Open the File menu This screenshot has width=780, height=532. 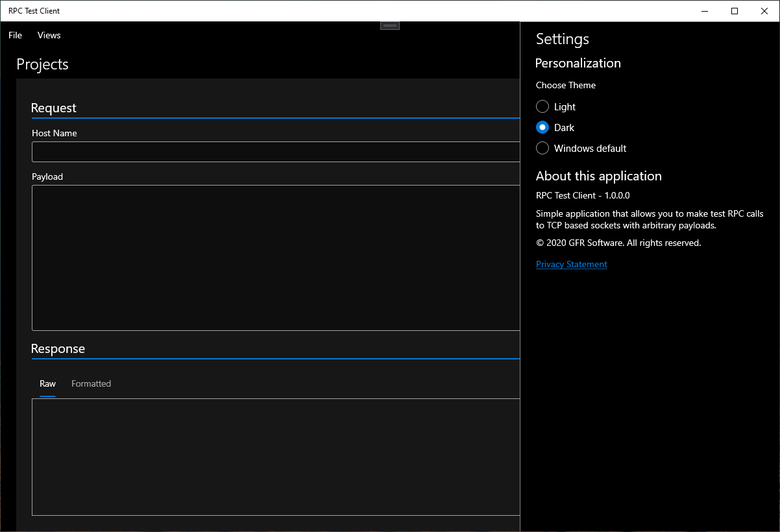coord(15,35)
